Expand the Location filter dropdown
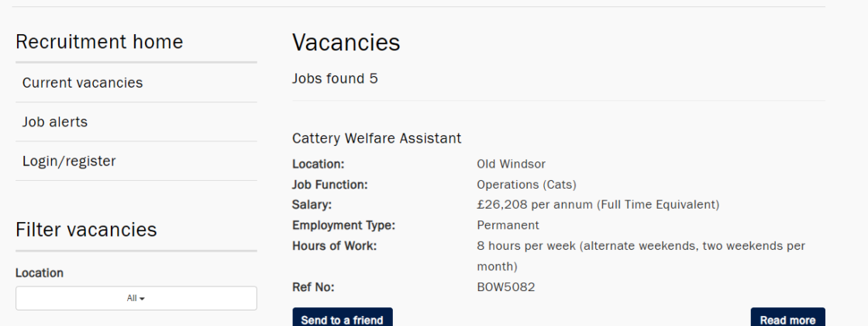868x326 pixels. [136, 298]
